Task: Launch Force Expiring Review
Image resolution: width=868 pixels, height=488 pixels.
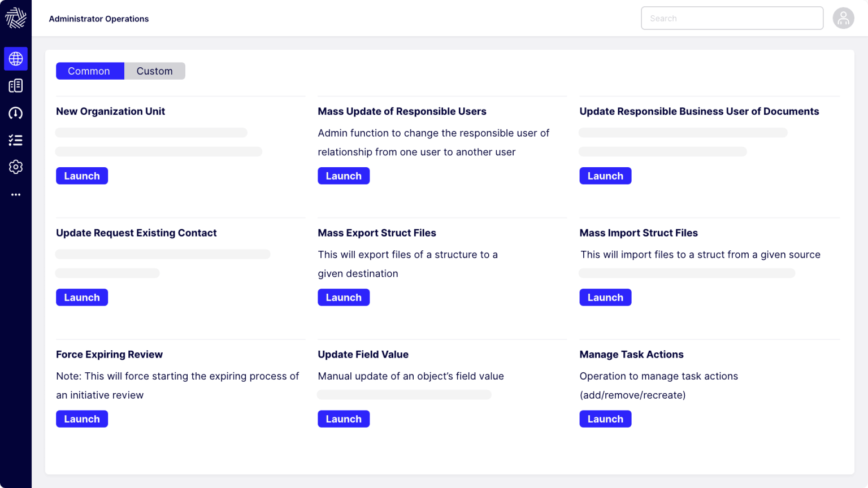Action: pos(82,419)
